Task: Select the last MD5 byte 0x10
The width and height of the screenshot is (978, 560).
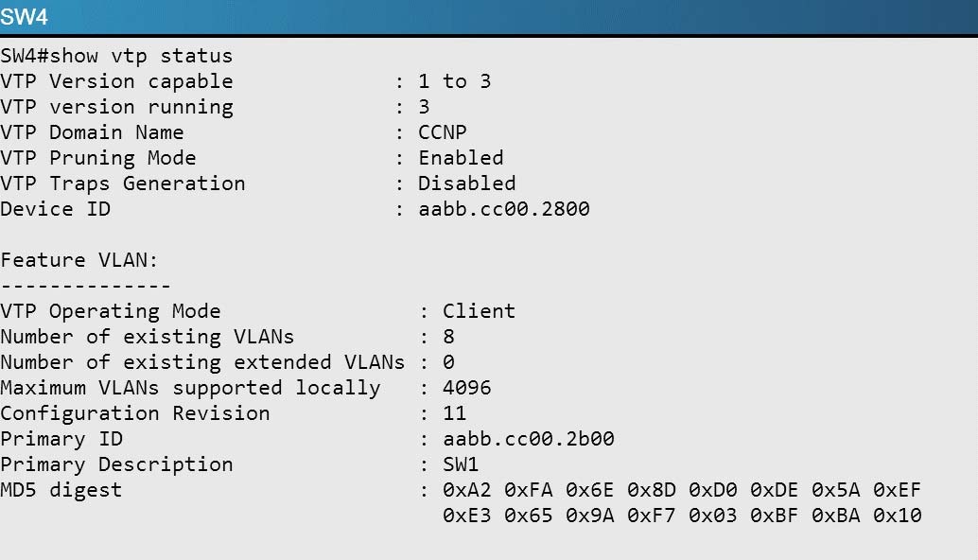Action: click(x=897, y=516)
